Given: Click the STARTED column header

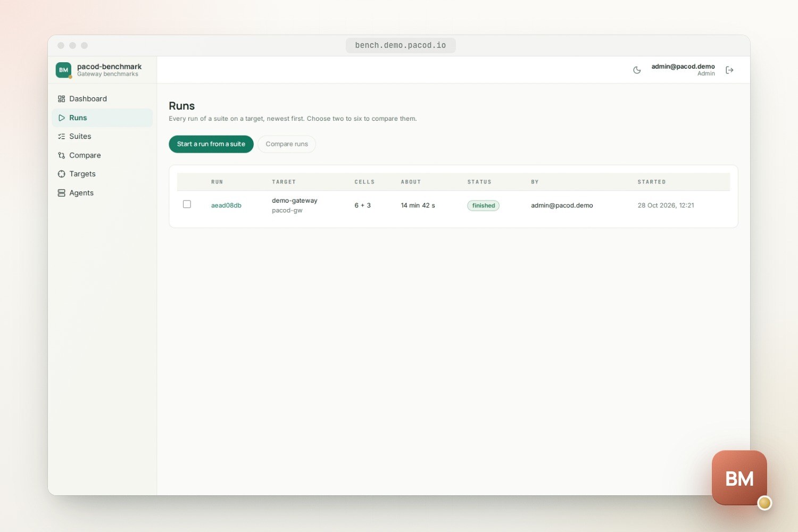Looking at the screenshot, I should [652, 182].
